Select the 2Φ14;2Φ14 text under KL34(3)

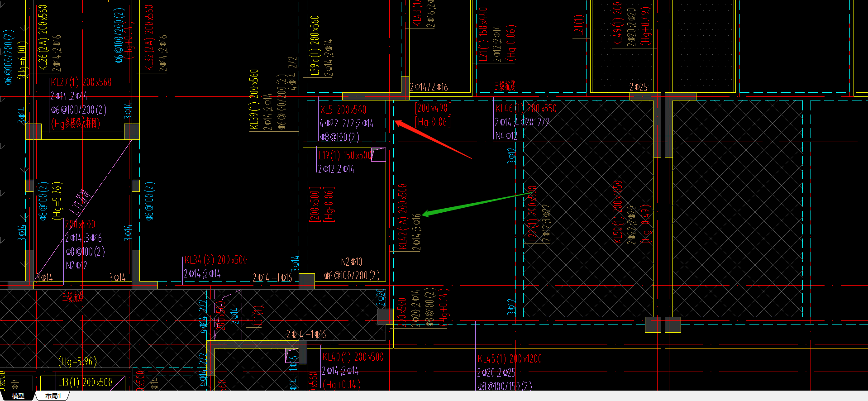pos(202,273)
